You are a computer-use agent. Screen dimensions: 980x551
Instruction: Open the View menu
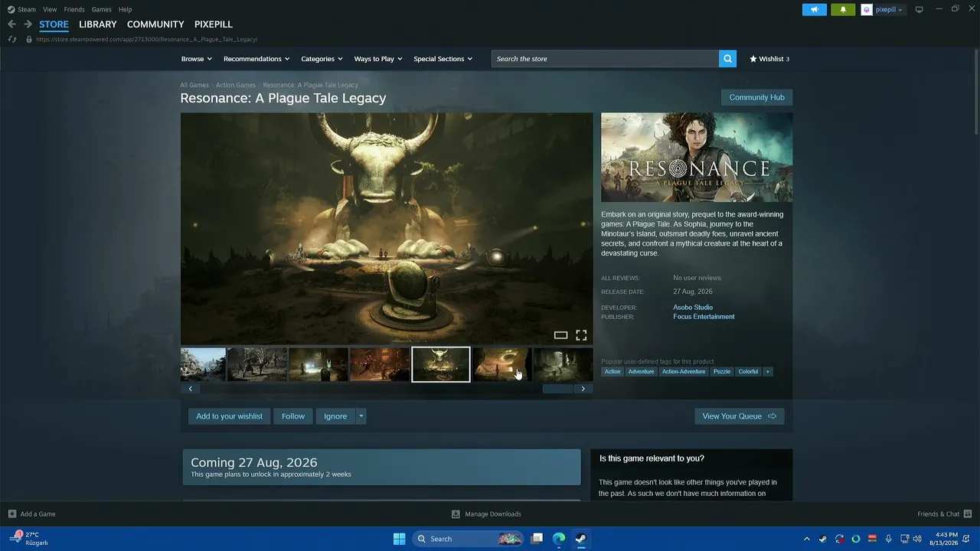pyautogui.click(x=50, y=9)
